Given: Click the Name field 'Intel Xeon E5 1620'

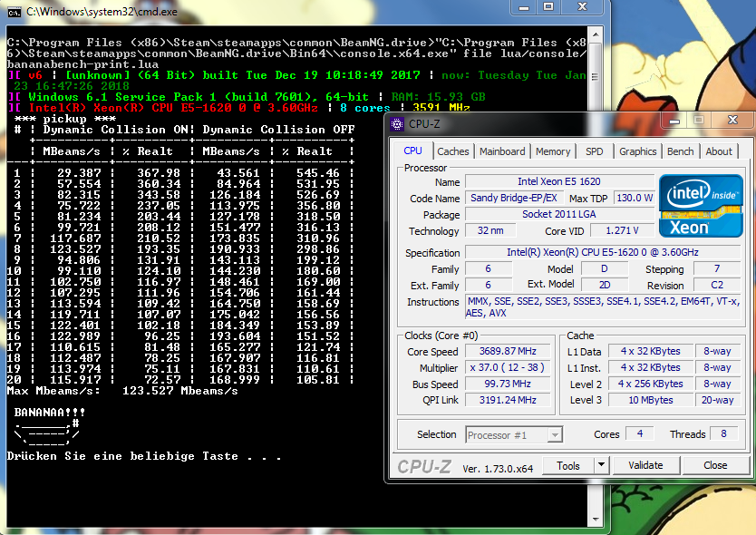Looking at the screenshot, I should pos(559,182).
